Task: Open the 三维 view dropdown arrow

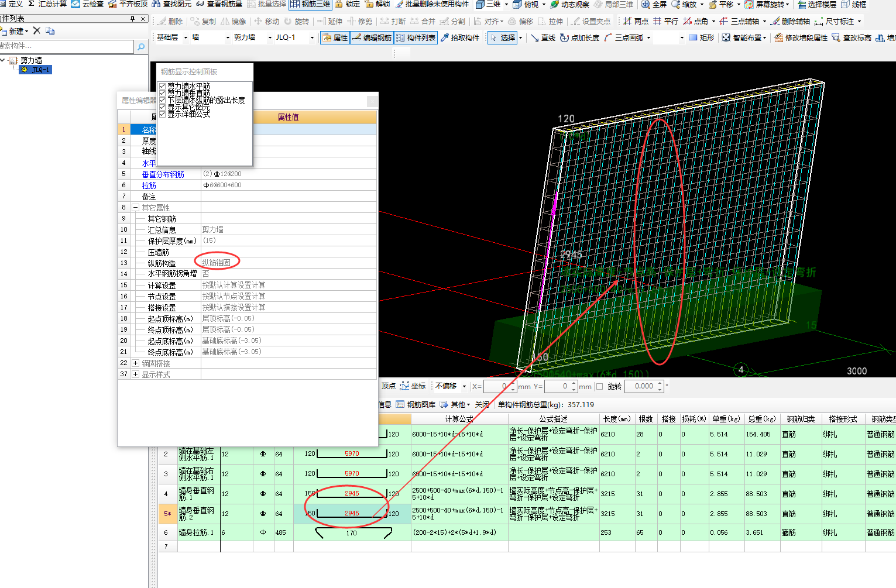Action: (506, 4)
